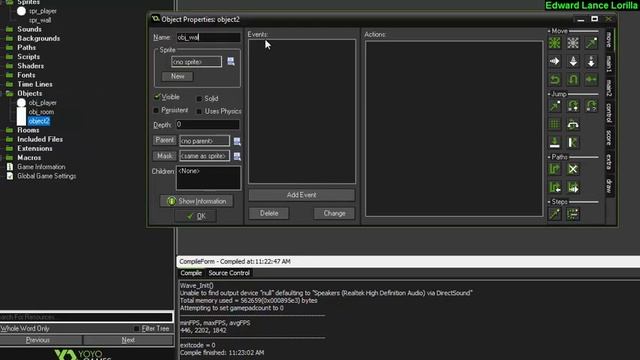Toggle the Filter Tree checkbox

(x=137, y=329)
